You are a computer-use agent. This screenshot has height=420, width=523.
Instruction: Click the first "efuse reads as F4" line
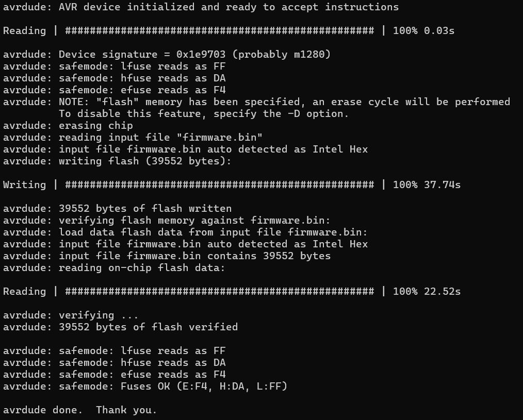point(142,90)
